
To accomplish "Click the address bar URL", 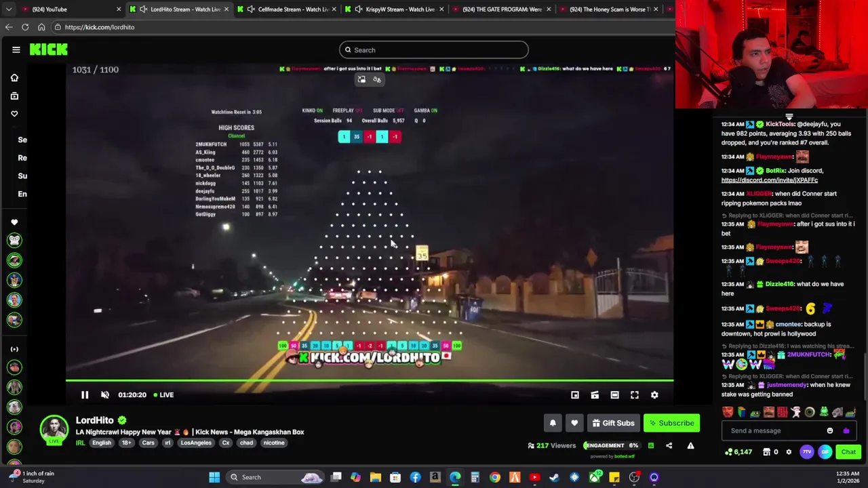I will click(100, 27).
